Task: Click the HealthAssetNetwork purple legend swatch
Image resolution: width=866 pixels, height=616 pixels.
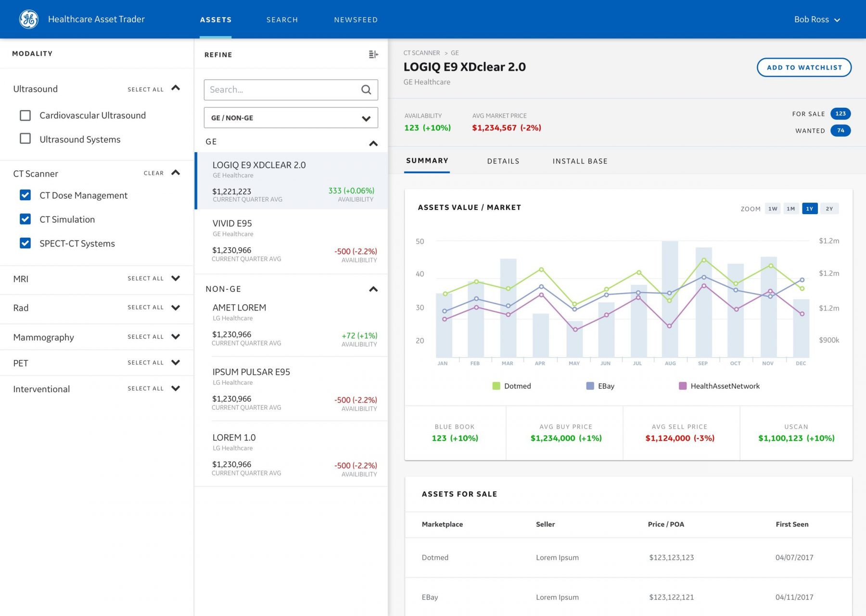Action: coord(682,386)
